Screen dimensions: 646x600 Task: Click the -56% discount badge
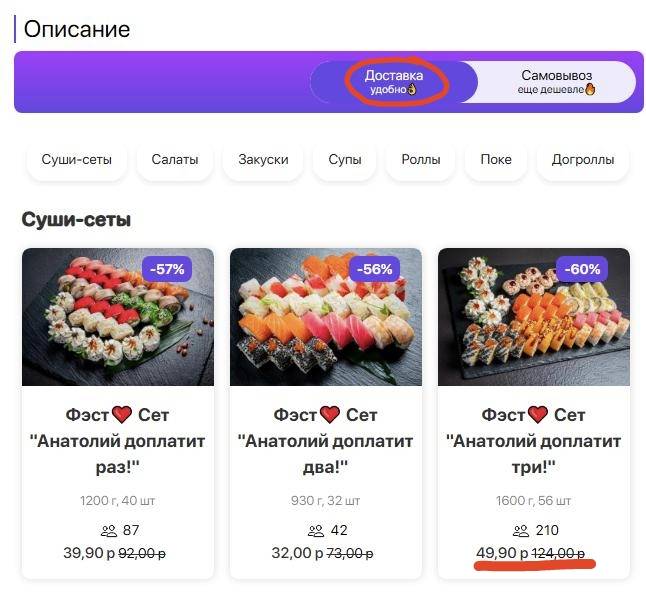click(x=376, y=269)
